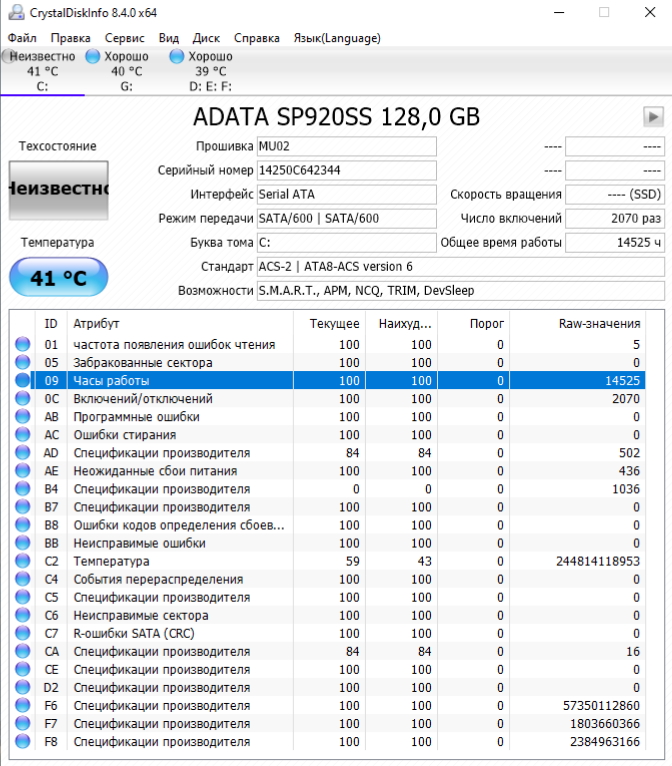The image size is (672, 766).
Task: Select raw value 1036 in row B4
Action: (x=626, y=489)
